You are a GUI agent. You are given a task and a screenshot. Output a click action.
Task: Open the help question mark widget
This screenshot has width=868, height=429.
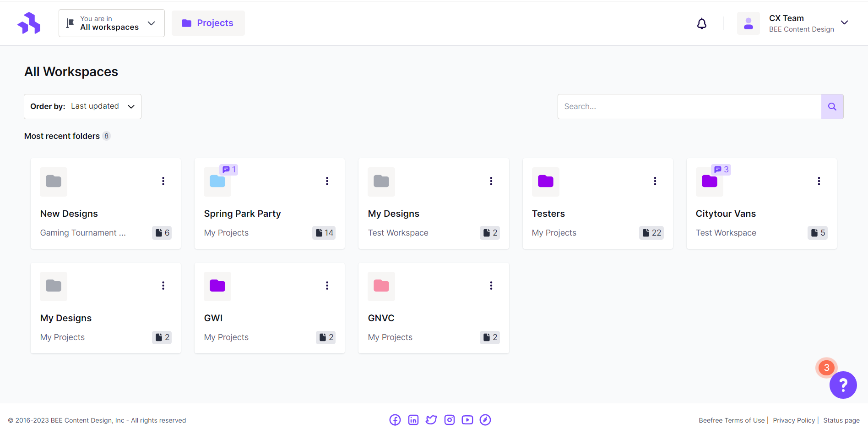point(843,385)
